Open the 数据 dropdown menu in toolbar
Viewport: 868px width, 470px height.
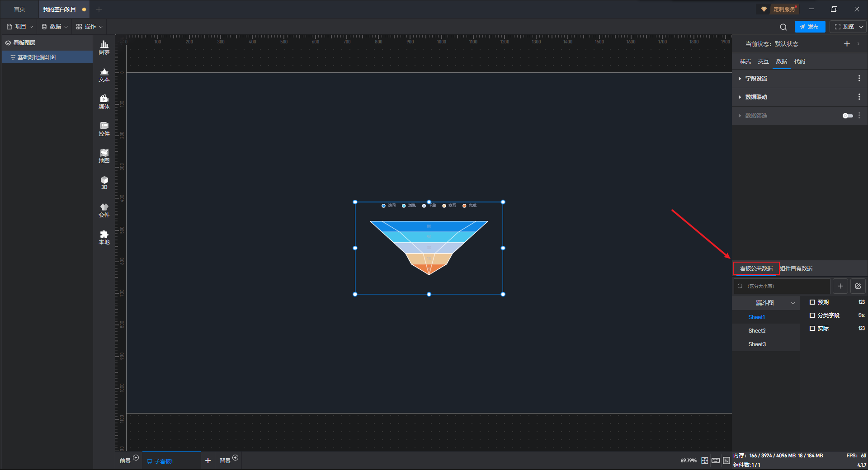[55, 27]
